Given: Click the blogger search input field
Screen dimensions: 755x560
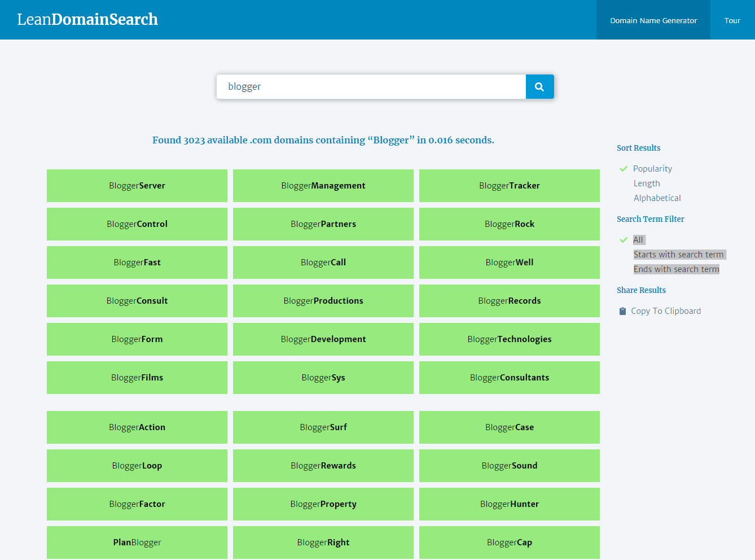Looking at the screenshot, I should (x=371, y=87).
